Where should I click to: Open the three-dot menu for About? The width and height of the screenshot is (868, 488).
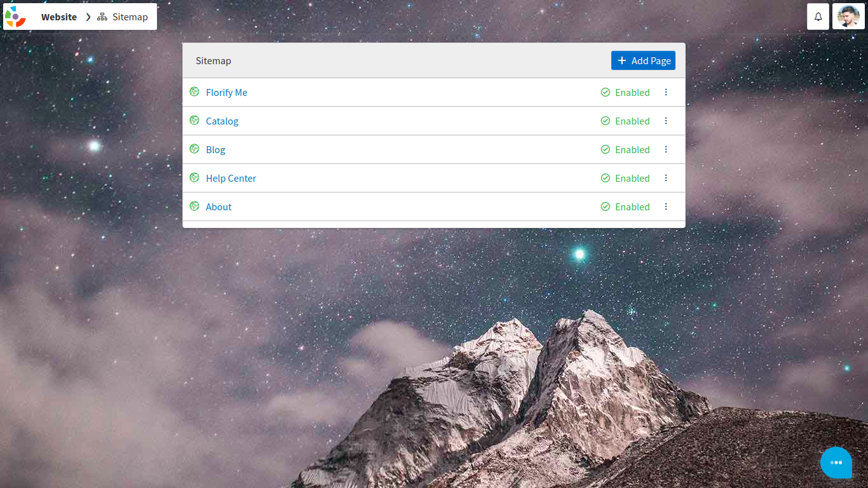click(666, 207)
